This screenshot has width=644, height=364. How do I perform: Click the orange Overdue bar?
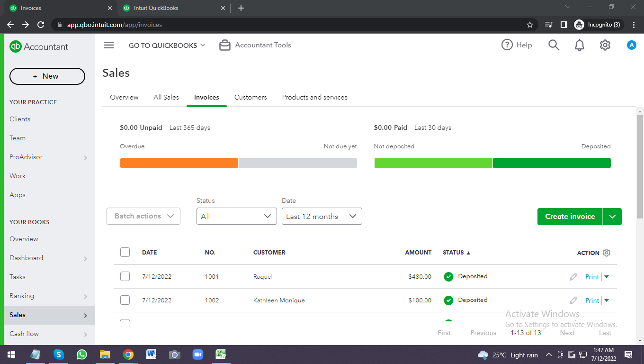[x=179, y=163]
